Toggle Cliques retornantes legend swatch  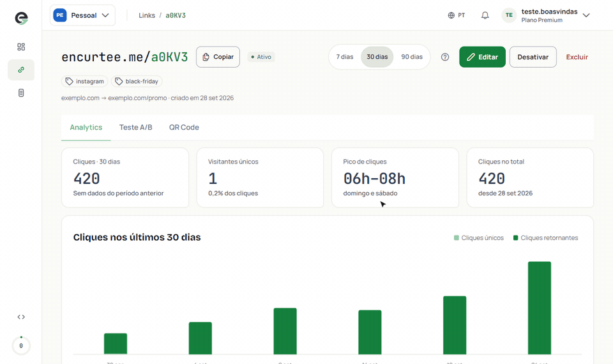click(516, 238)
